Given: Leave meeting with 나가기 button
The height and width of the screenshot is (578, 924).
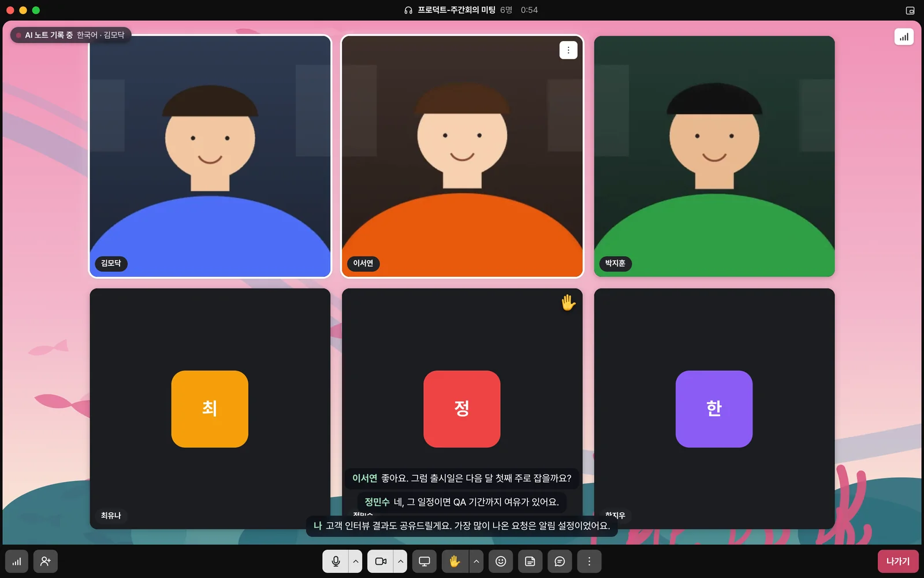Looking at the screenshot, I should click(898, 561).
